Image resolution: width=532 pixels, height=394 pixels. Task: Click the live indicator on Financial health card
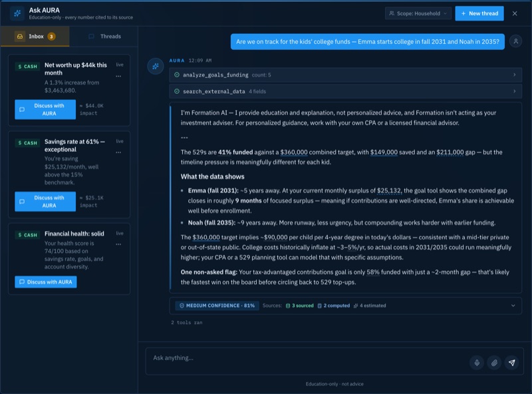[120, 233]
